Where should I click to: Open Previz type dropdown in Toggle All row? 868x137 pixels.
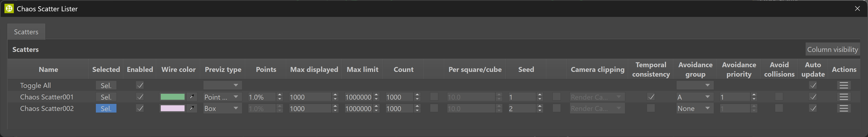click(x=222, y=85)
